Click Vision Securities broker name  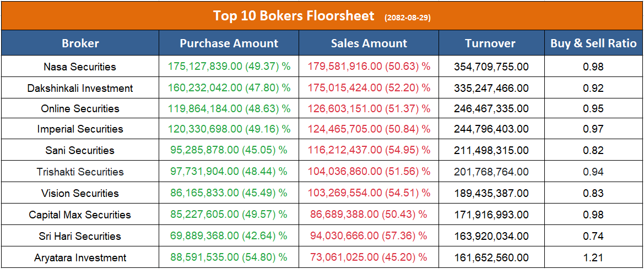coord(80,193)
